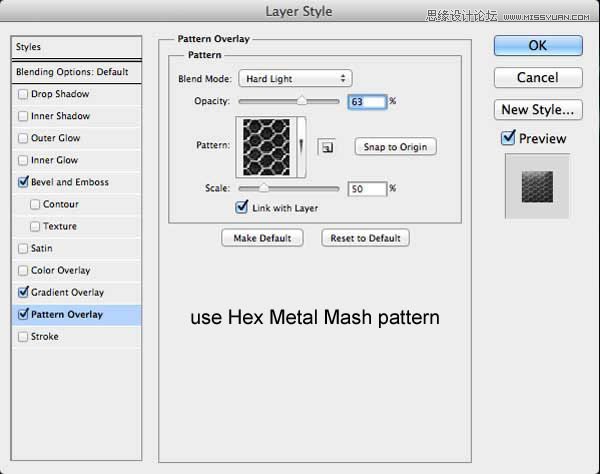Open the Satin settings label
The width and height of the screenshot is (600, 474).
pos(41,248)
